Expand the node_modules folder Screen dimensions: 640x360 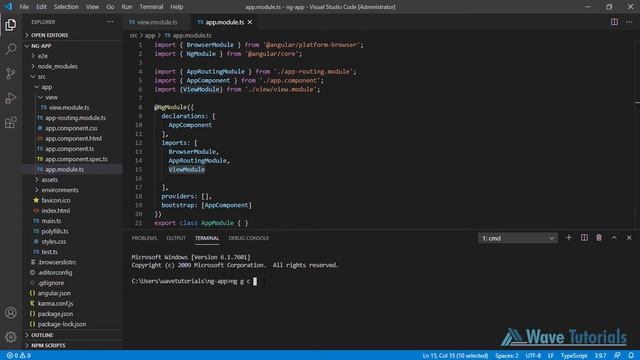(57, 66)
